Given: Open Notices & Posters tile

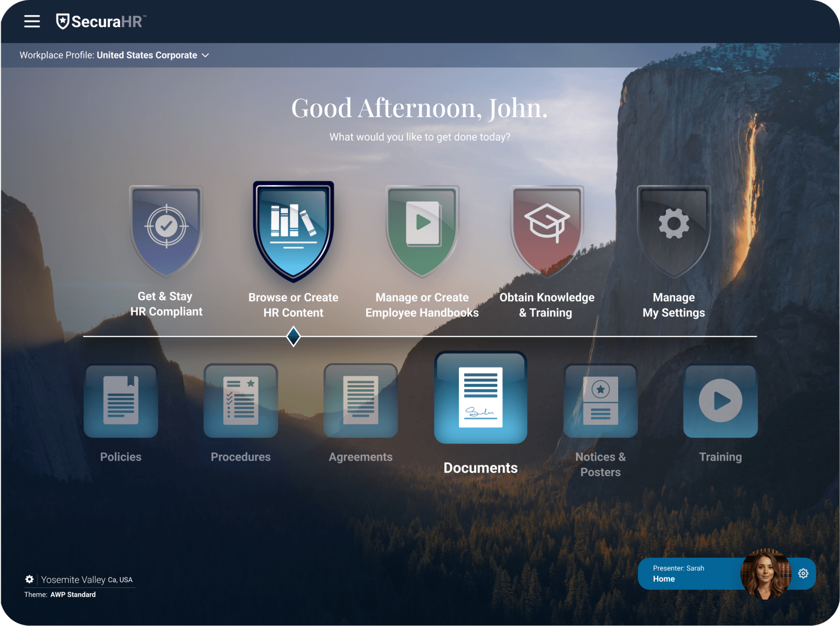Looking at the screenshot, I should [600, 401].
